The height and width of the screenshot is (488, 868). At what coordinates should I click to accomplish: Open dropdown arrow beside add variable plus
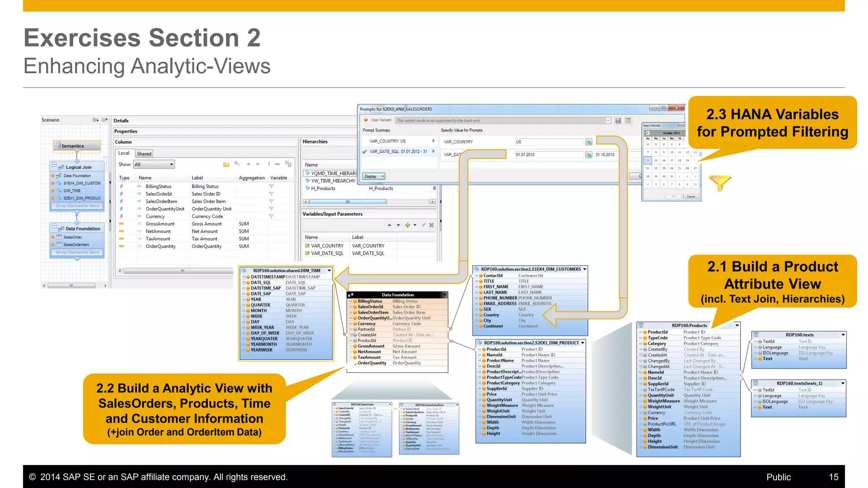tap(415, 225)
